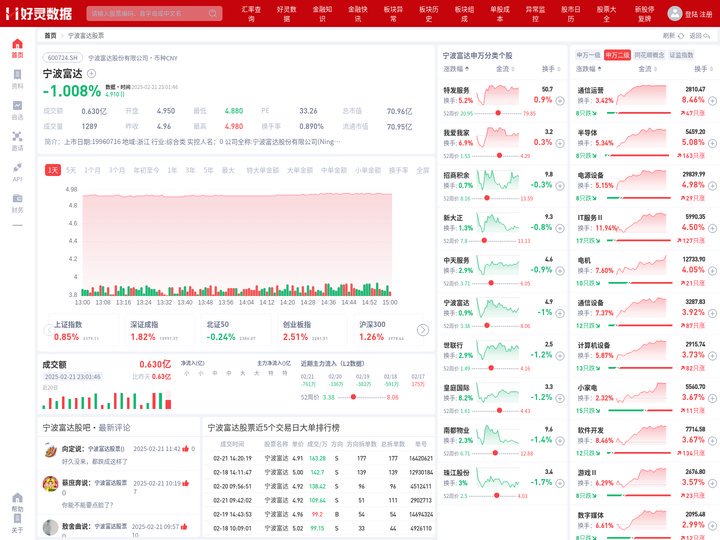Screen dimensions: 720x540
Task: Add 宁波富达 to watchlist with plus icon
Action: 91,73
